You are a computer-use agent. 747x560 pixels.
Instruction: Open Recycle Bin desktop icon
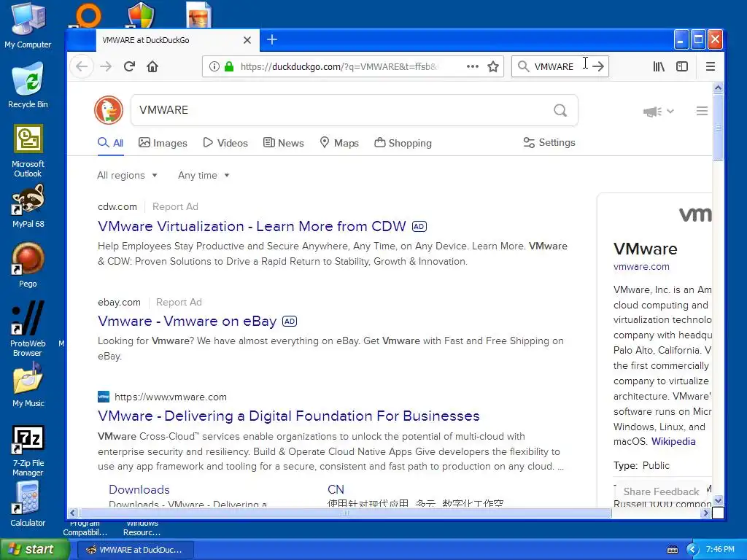(28, 86)
